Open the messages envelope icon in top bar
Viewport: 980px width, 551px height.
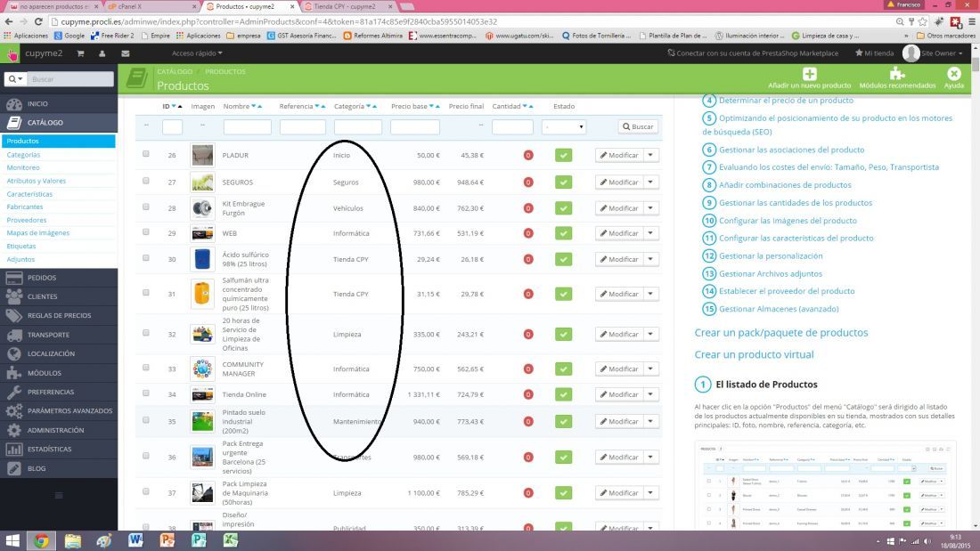click(x=125, y=53)
